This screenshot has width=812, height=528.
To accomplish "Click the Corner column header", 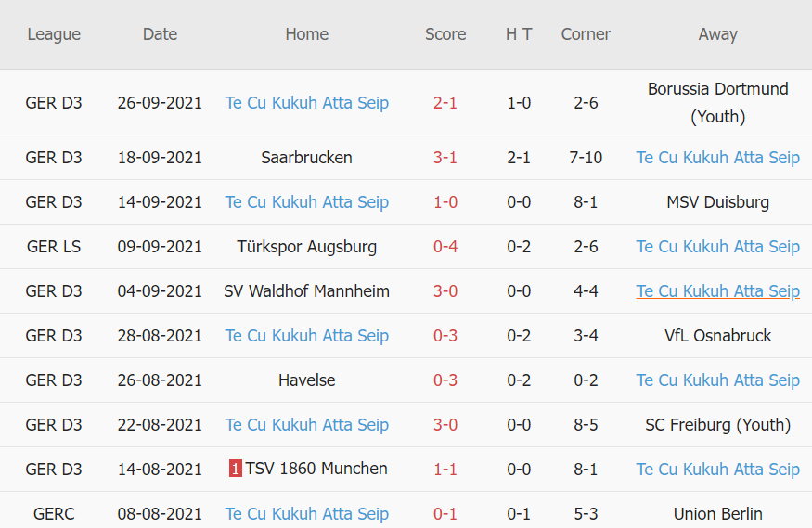I will pos(586,34).
